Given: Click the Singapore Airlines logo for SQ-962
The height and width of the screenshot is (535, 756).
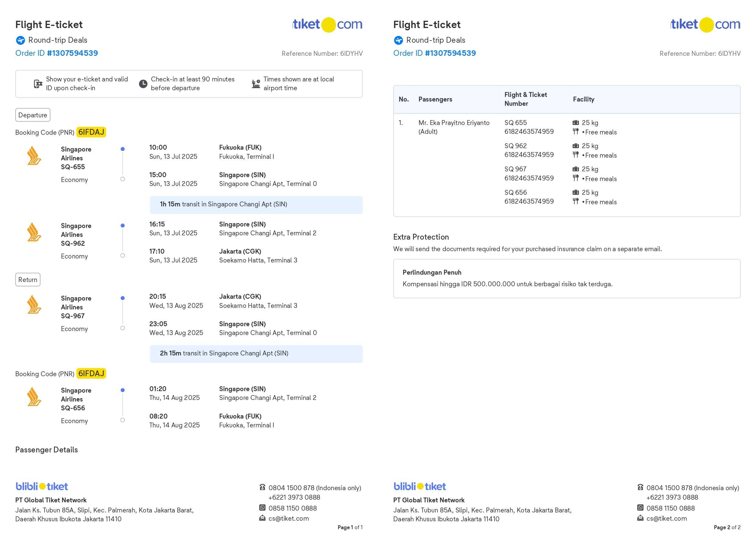Looking at the screenshot, I should [x=34, y=232].
